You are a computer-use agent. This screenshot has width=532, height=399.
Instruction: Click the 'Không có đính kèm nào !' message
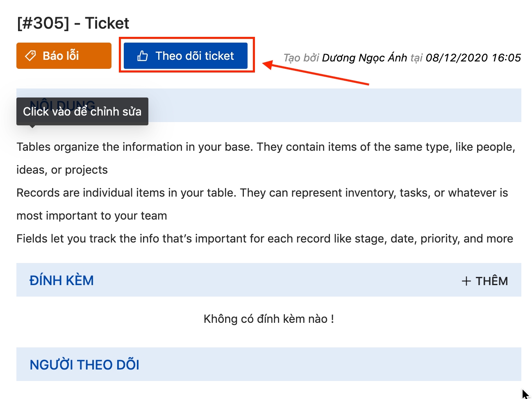[x=268, y=319]
